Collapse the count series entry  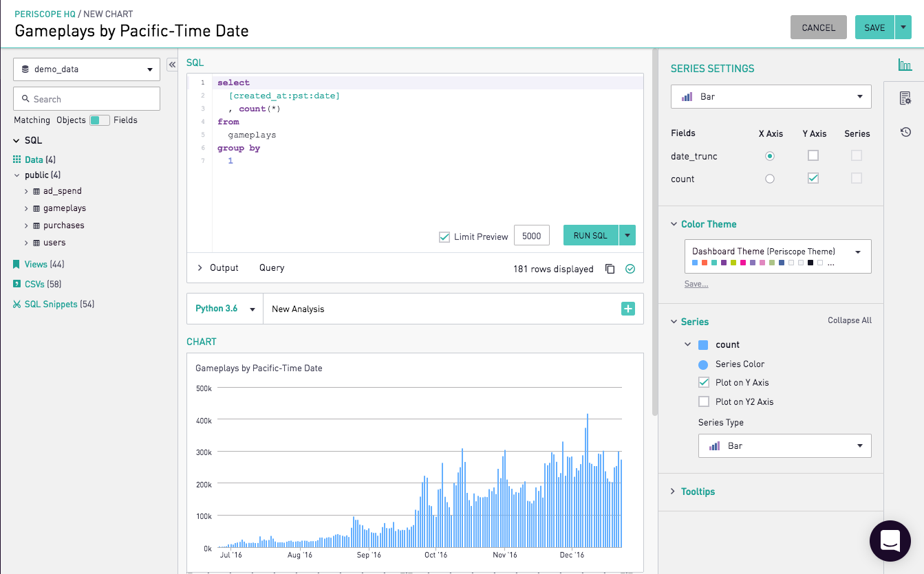tap(687, 344)
